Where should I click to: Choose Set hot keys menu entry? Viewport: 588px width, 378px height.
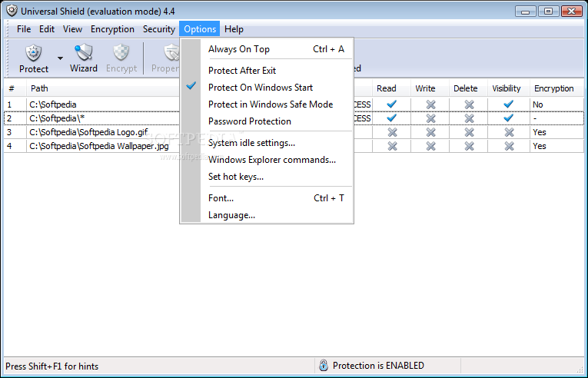267,177
